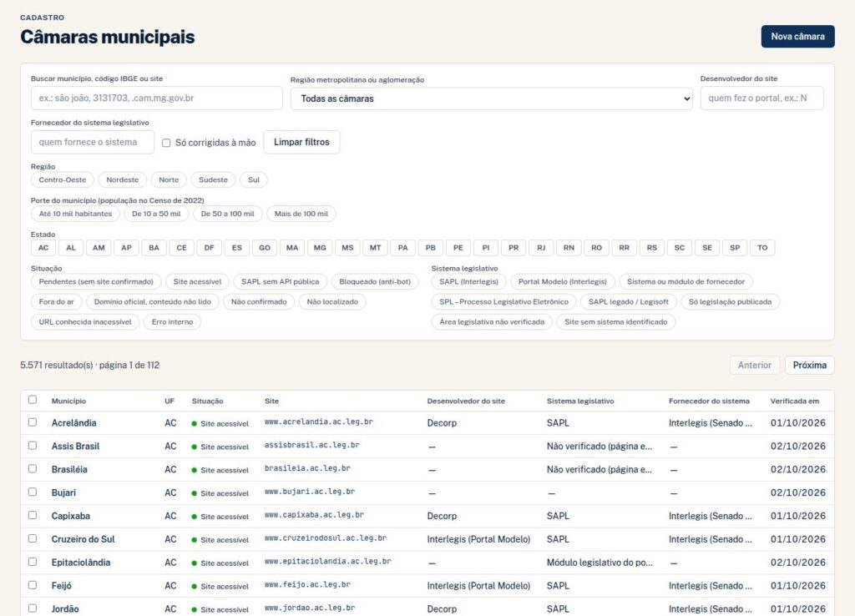The height and width of the screenshot is (616, 855).
Task: Select URL conhecida inacessível filter
Action: coord(85,322)
